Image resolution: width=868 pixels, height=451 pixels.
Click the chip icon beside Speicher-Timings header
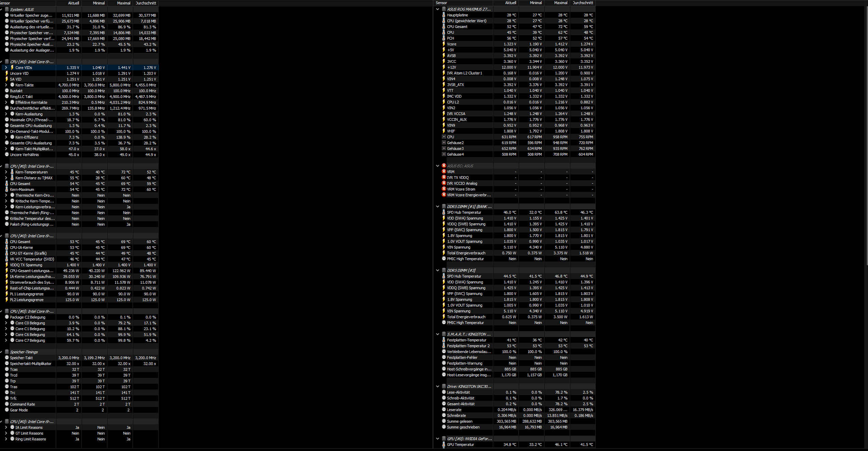(x=6, y=352)
